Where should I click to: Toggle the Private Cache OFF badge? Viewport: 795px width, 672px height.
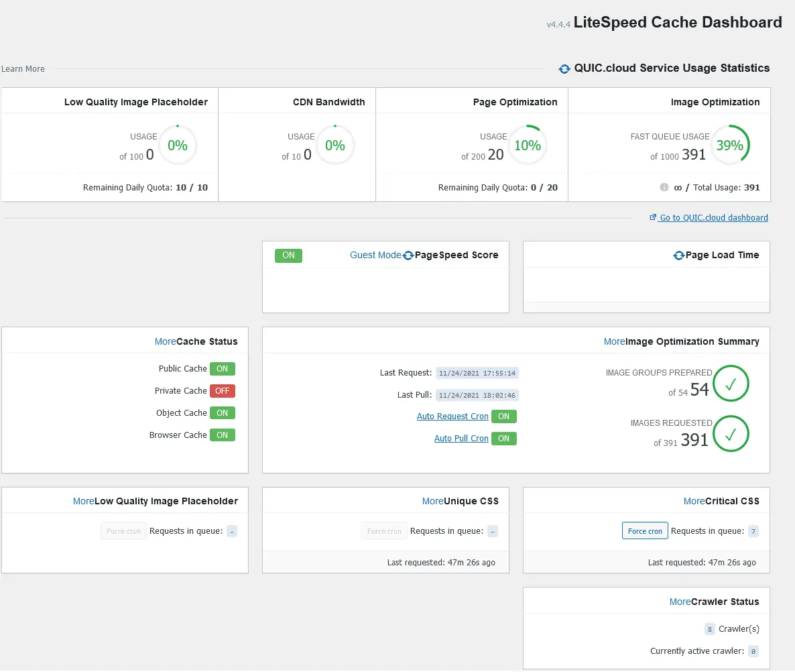[x=222, y=391]
